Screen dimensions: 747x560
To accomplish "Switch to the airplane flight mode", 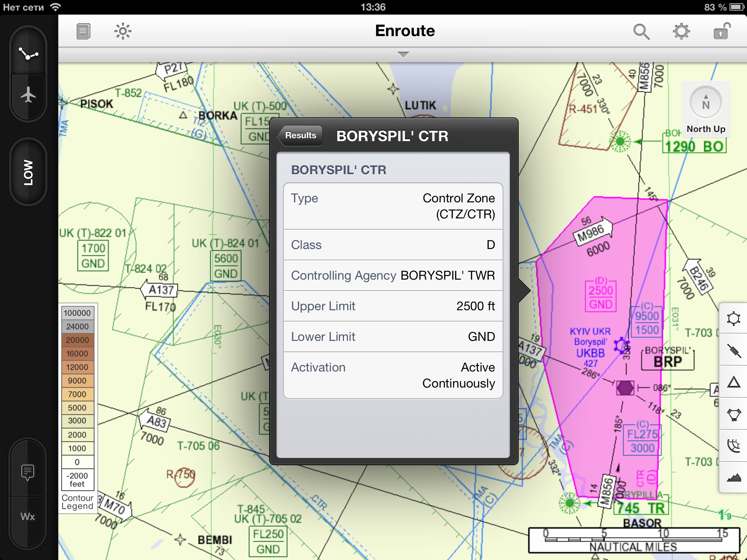I will coord(28,96).
